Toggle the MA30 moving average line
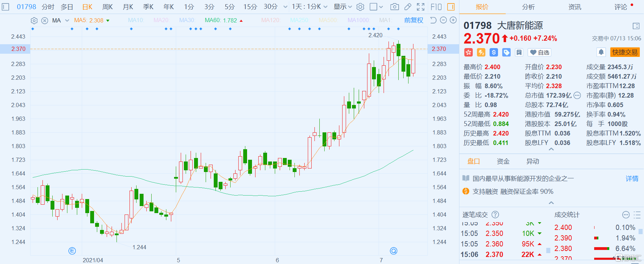 point(187,20)
